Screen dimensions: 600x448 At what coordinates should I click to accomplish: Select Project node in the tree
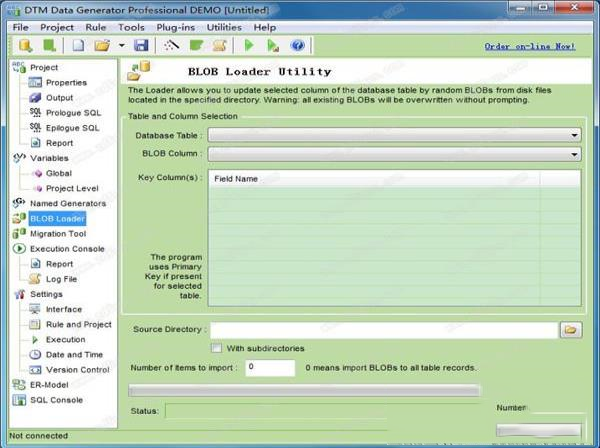pyautogui.click(x=44, y=67)
